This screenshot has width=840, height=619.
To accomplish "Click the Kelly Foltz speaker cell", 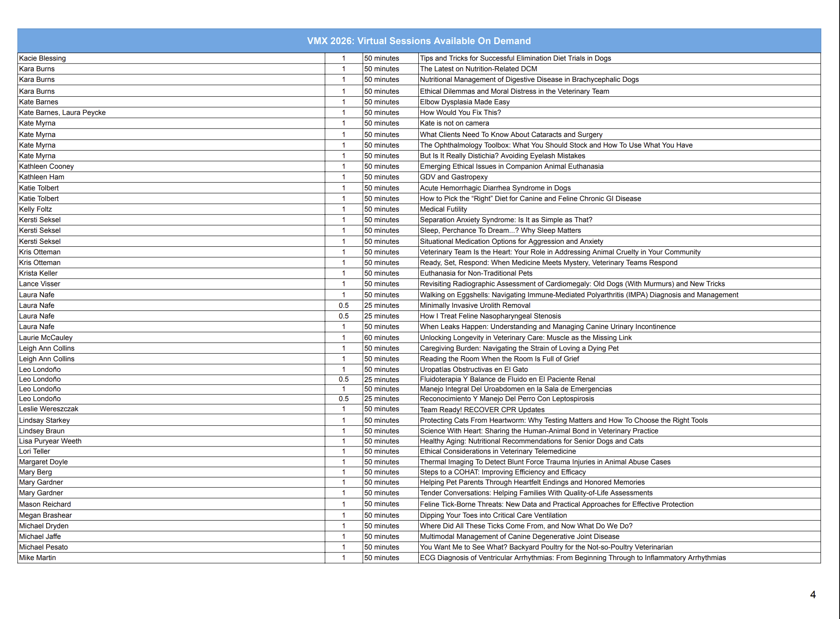I will click(36, 209).
